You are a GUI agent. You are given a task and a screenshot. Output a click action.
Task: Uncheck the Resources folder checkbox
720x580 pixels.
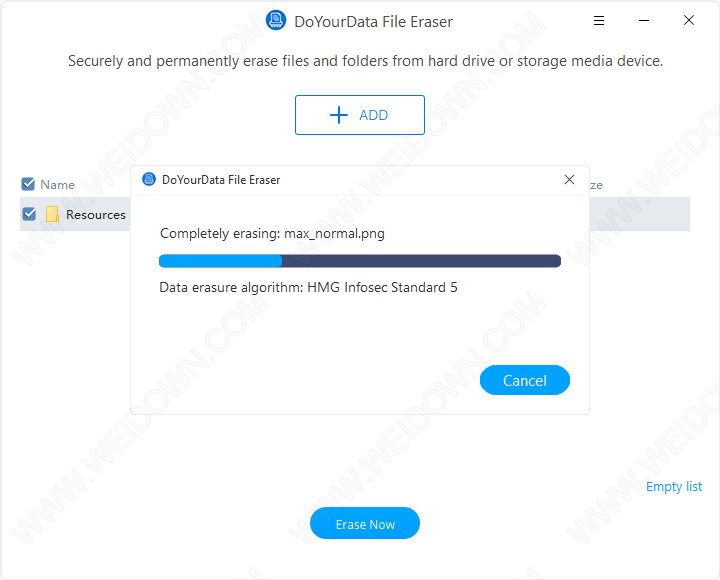(x=29, y=214)
